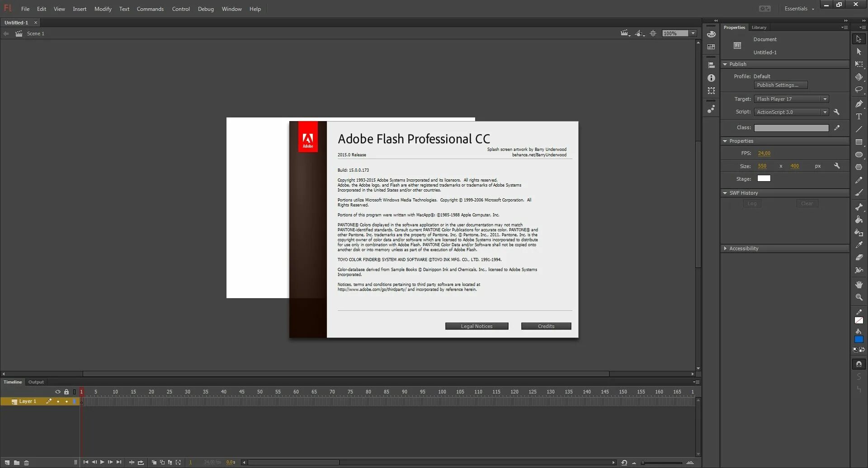The width and height of the screenshot is (868, 468).
Task: Select the Subselection tool
Action: point(859,52)
